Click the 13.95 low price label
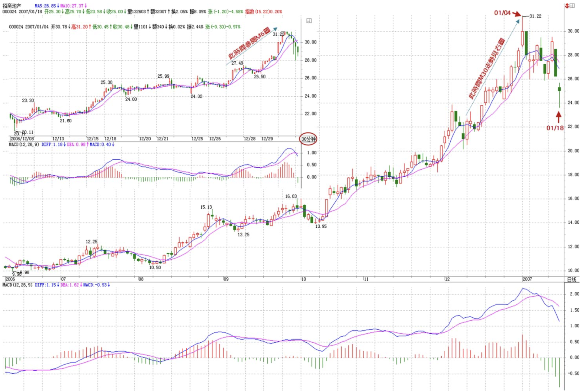 point(321,226)
